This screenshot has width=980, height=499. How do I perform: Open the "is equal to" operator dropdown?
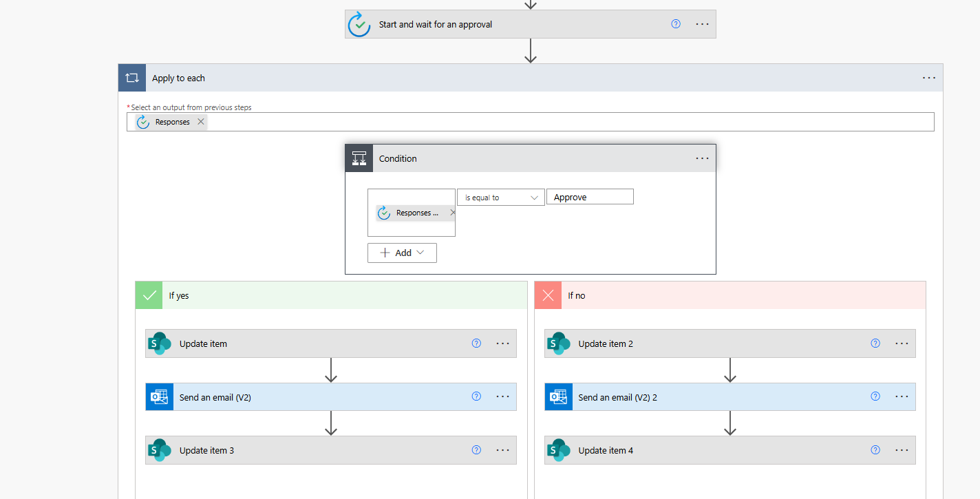(500, 197)
